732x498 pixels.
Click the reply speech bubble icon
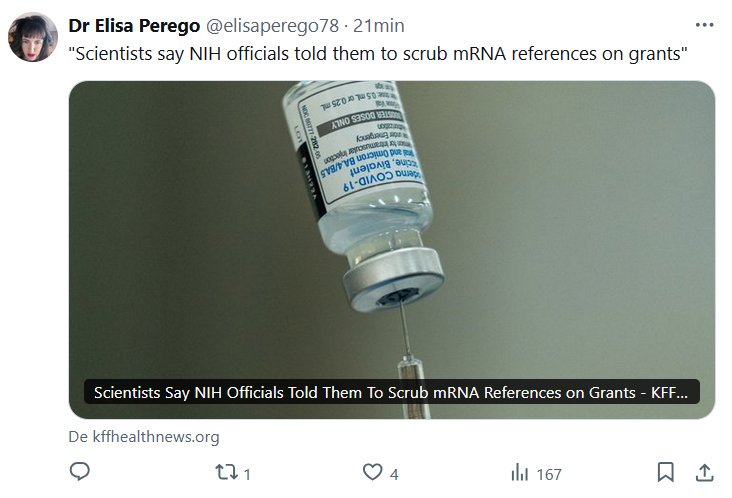click(81, 472)
